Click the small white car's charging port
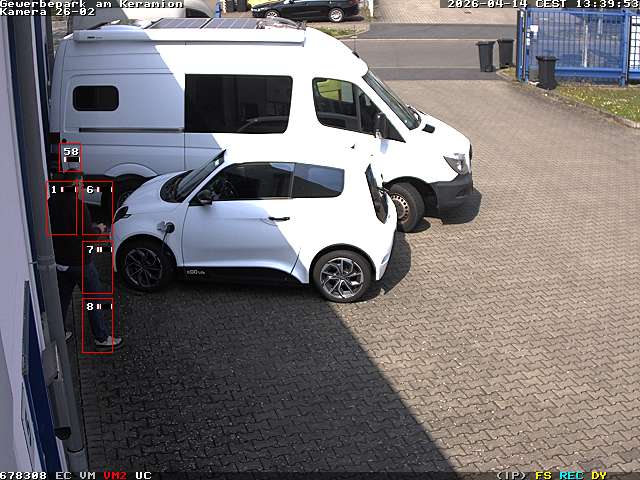 pos(166,228)
